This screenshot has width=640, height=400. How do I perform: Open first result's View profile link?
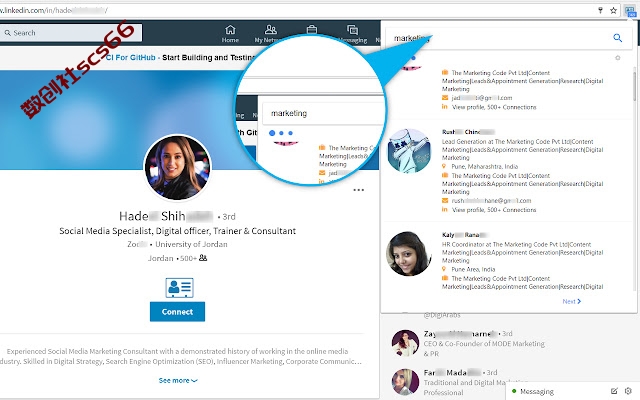494,107
